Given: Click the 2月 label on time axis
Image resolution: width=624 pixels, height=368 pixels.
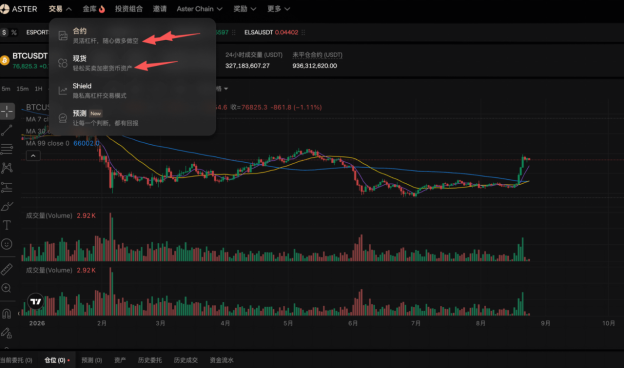Looking at the screenshot, I should (x=101, y=323).
